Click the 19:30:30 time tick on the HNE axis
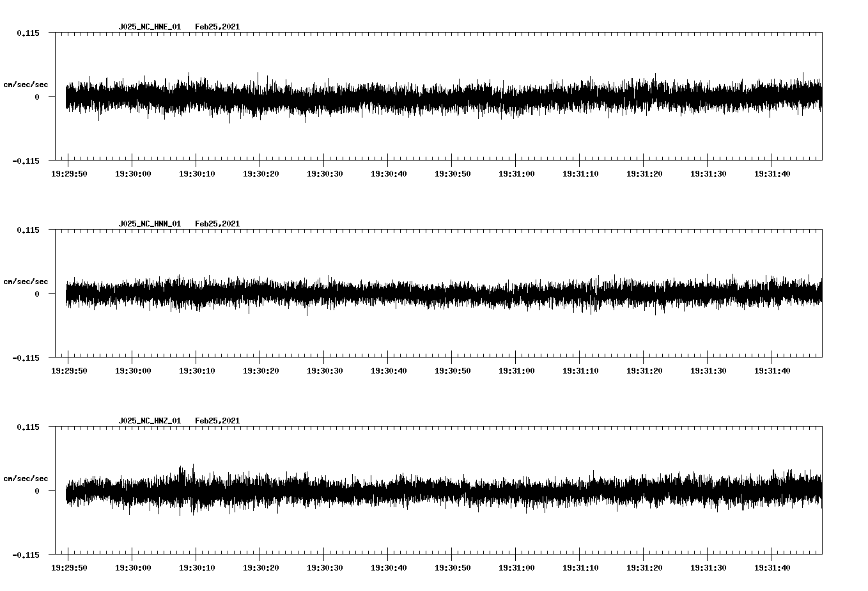The height and width of the screenshot is (591, 868). click(x=324, y=172)
